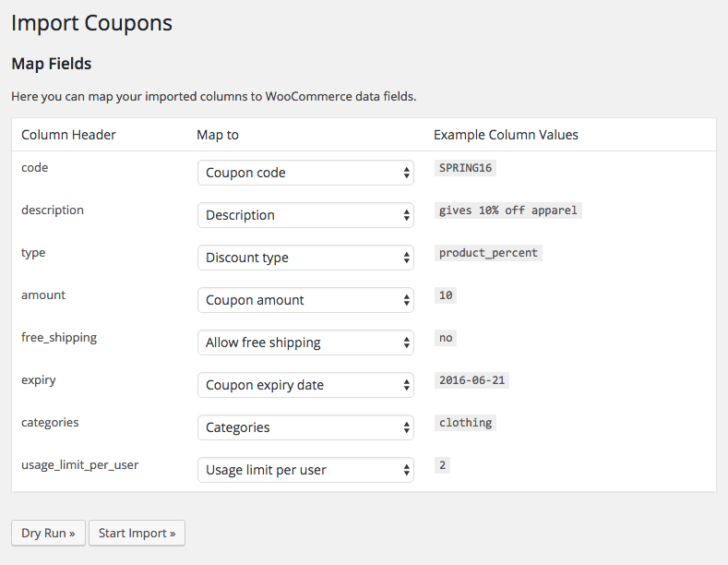Open the Categories mapping dropdown
Viewport: 728px width, 565px height.
coord(305,427)
